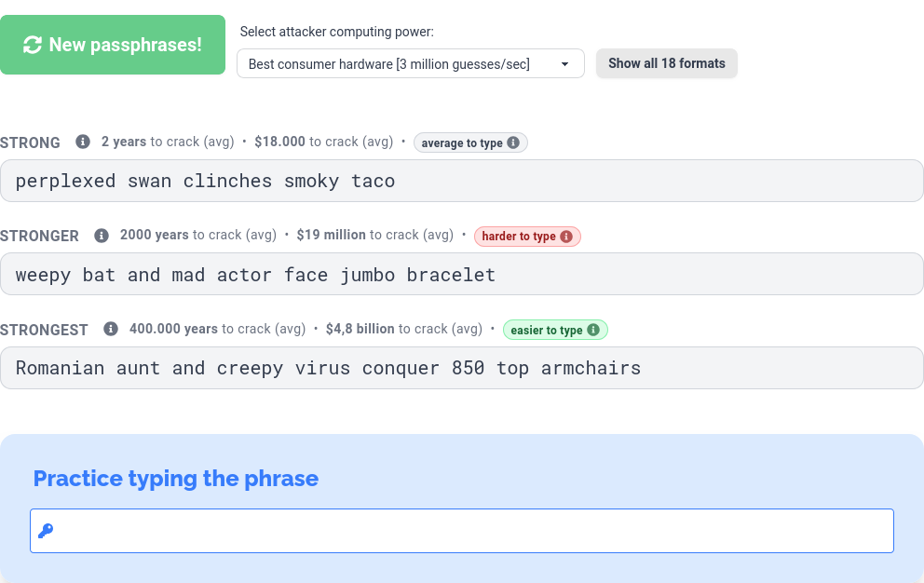Image resolution: width=924 pixels, height=583 pixels.
Task: Generate new passphrases
Action: click(x=113, y=45)
